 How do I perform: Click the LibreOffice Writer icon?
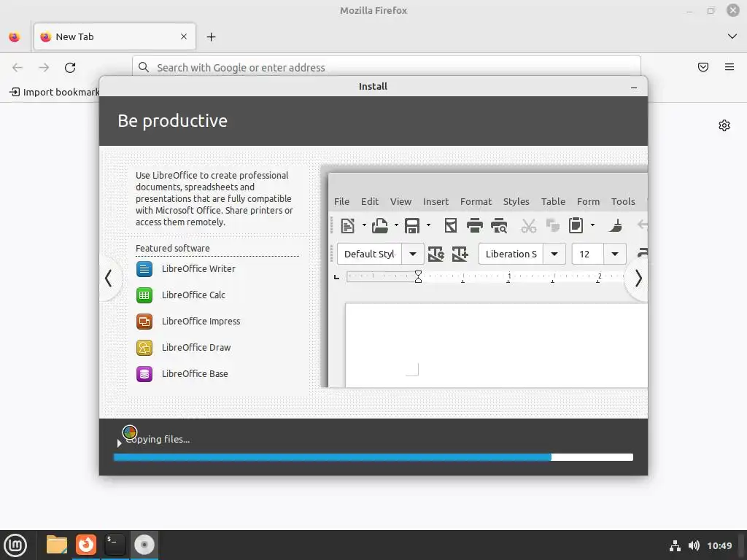tap(144, 269)
